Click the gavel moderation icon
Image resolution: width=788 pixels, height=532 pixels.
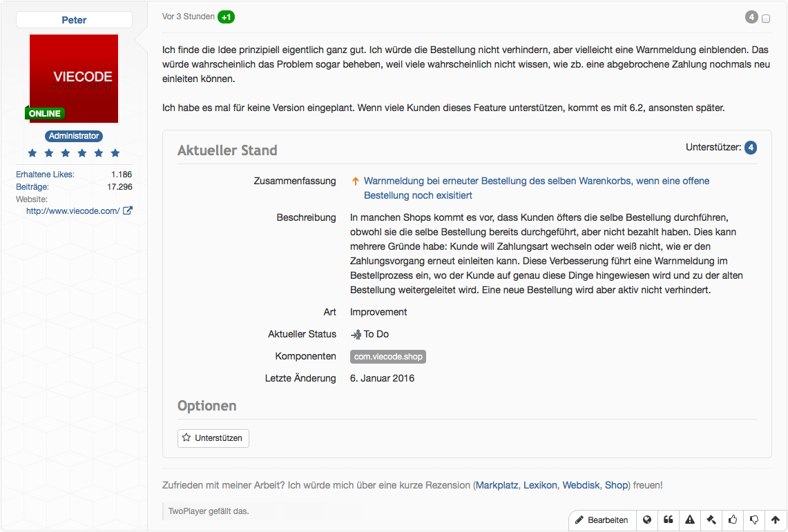point(711,520)
